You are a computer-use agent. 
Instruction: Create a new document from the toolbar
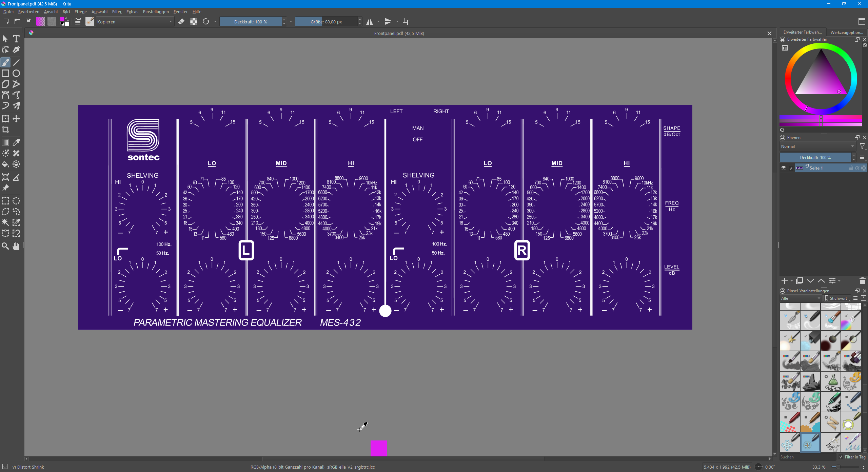click(6, 22)
